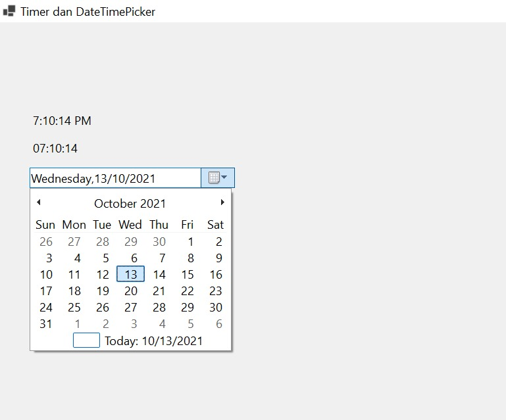506x420 pixels.
Task: Select Thursday October 7
Action: 163,258
